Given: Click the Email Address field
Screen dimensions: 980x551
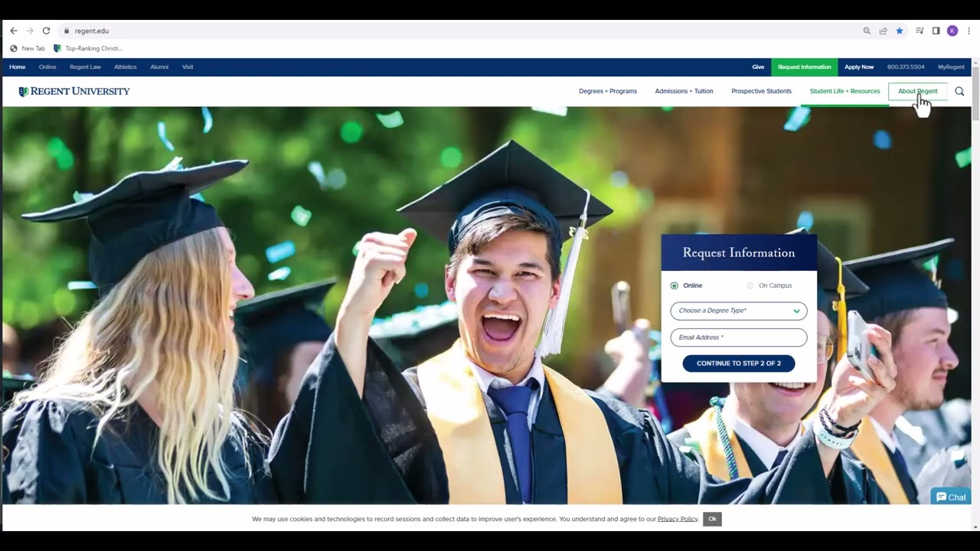Looking at the screenshot, I should click(x=739, y=337).
